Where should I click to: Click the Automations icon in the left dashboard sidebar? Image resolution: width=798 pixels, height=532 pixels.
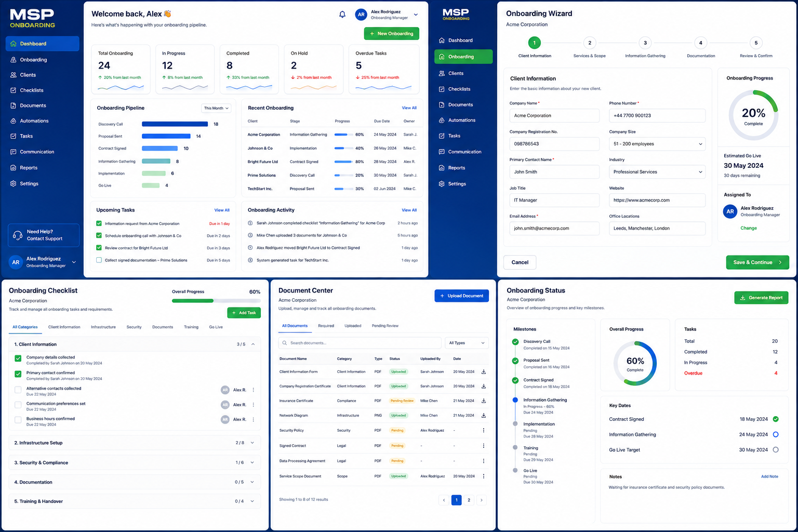tap(14, 121)
